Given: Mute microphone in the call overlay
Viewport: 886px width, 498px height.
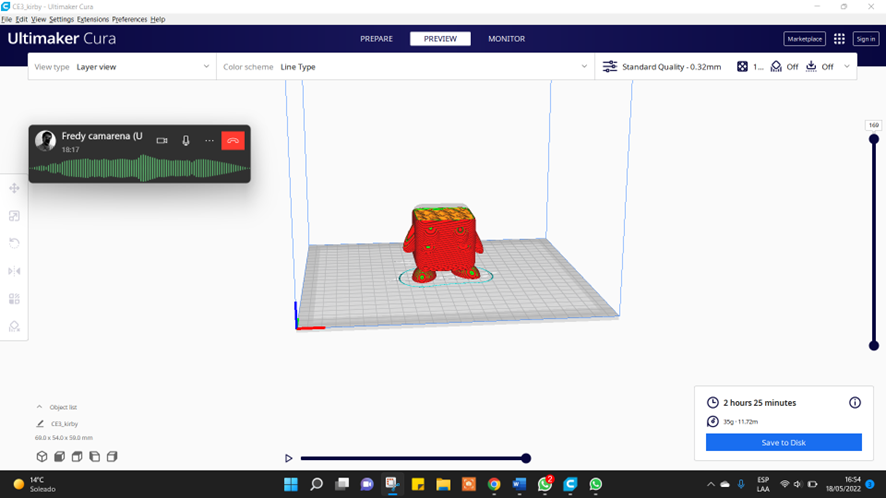Looking at the screenshot, I should tap(186, 141).
